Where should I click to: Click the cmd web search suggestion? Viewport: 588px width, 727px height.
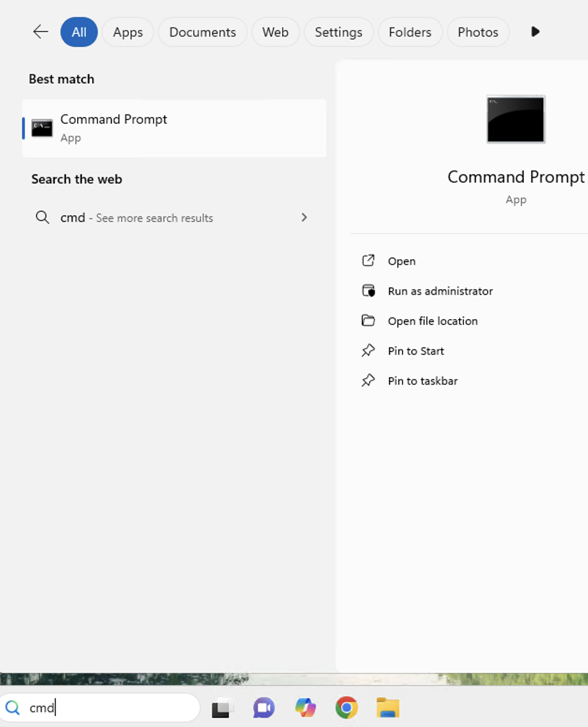pos(136,218)
